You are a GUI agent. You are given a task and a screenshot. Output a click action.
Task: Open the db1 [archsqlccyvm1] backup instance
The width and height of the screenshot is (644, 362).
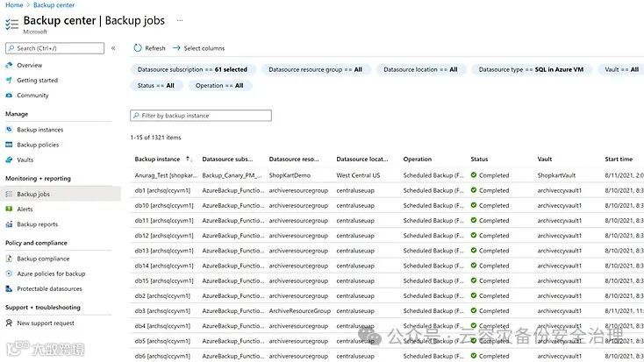point(162,190)
